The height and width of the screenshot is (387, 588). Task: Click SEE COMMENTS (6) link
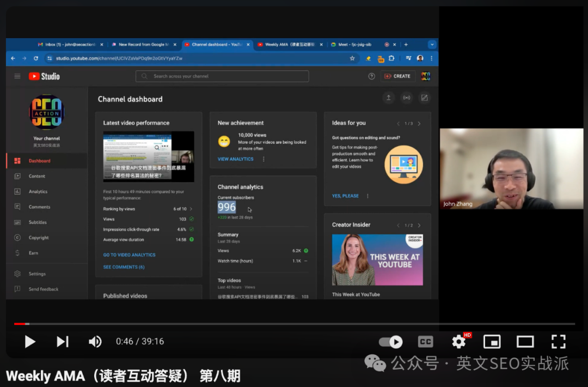(124, 267)
